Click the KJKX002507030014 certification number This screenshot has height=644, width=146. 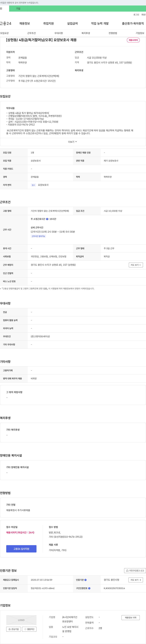[114, 588]
